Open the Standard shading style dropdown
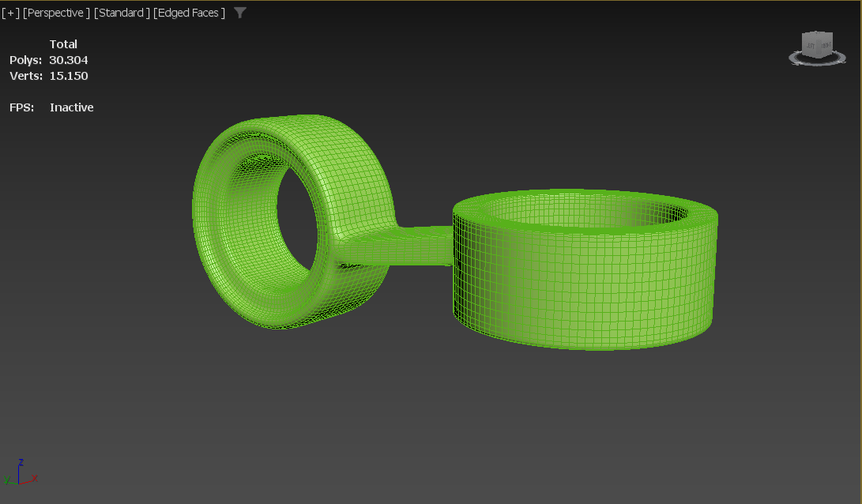862x504 pixels. click(x=123, y=13)
